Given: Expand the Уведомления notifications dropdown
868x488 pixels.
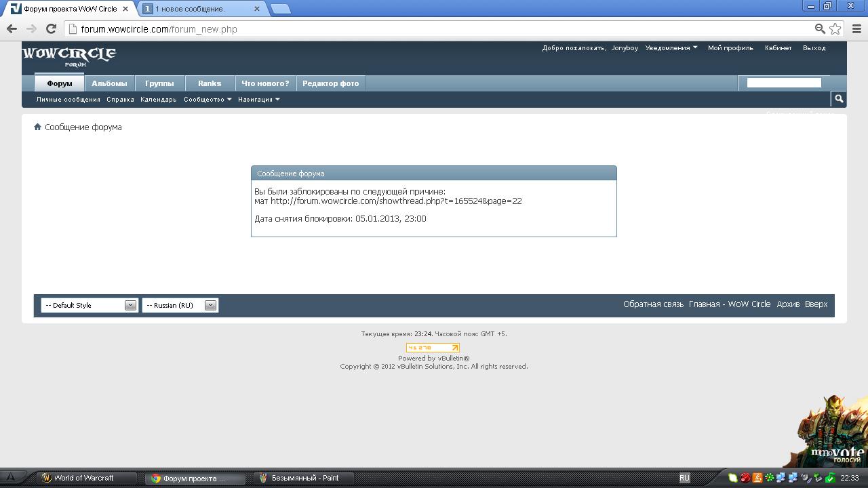Looking at the screenshot, I should tap(671, 48).
